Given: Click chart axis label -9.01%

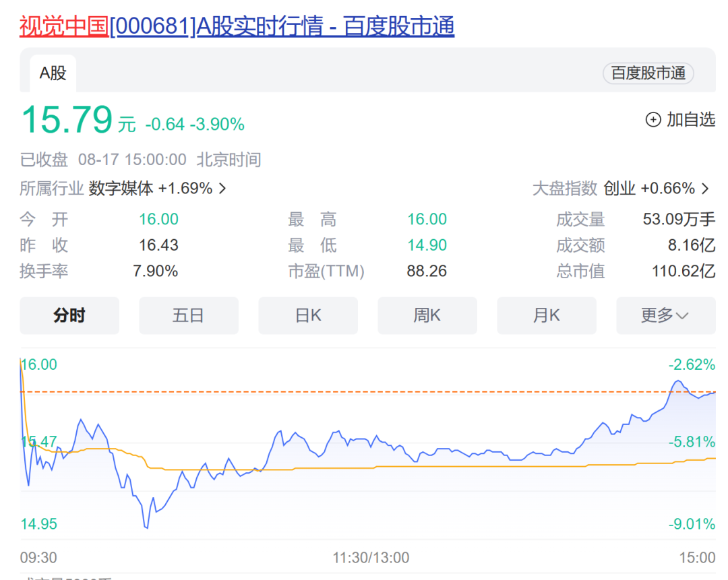Looking at the screenshot, I should point(692,524).
